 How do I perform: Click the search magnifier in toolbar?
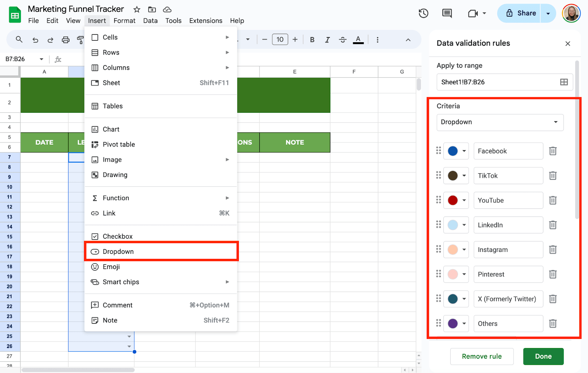19,40
